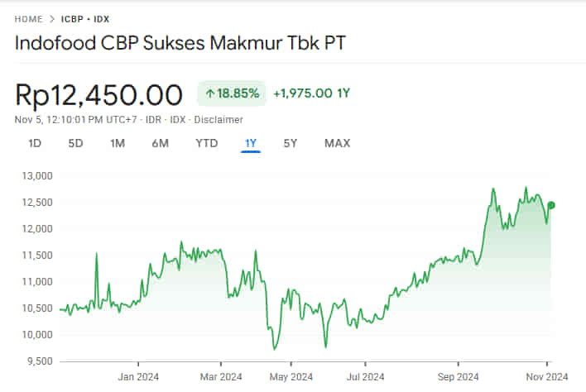586x392 pixels.
Task: Click the up arrow in percent badge
Action: point(210,93)
